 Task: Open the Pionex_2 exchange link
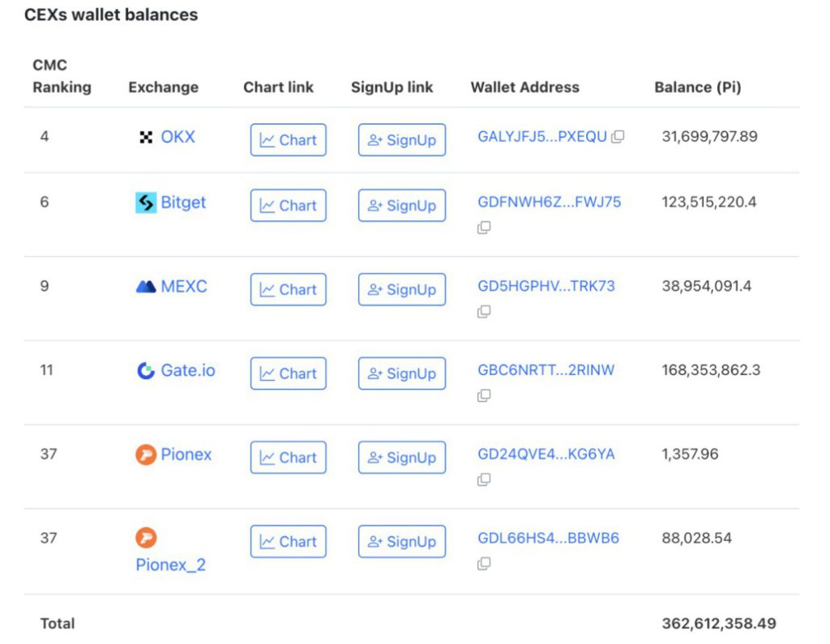pyautogui.click(x=170, y=565)
